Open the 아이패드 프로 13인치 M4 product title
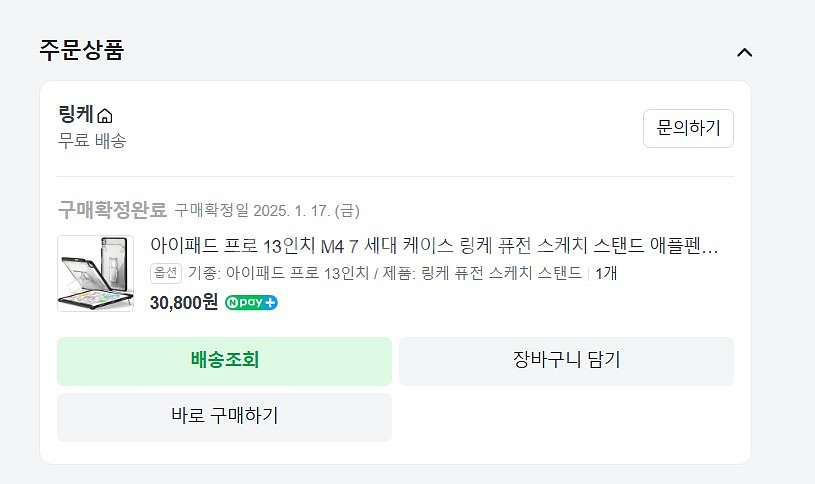The height and width of the screenshot is (484, 815). pos(434,246)
